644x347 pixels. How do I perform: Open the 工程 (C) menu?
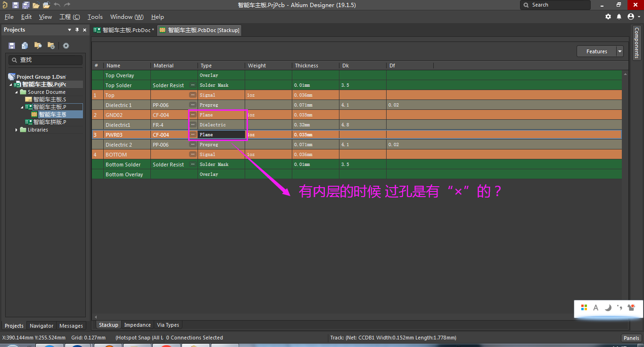coord(70,17)
